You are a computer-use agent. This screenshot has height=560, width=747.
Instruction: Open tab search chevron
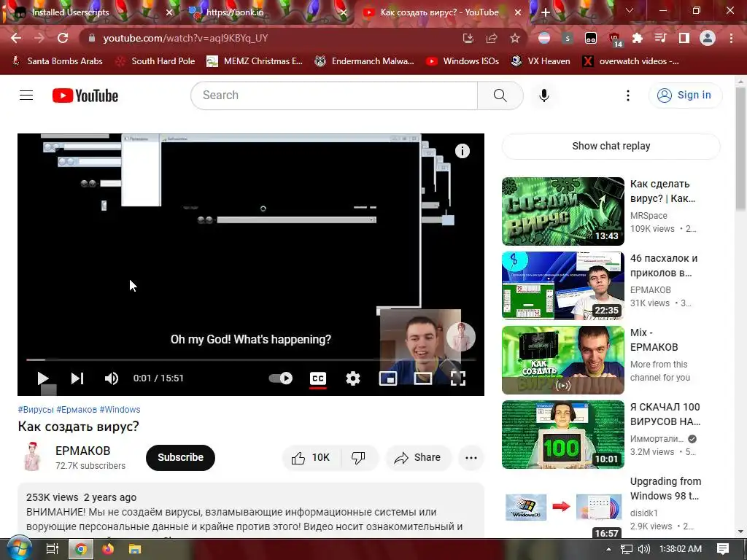(x=630, y=10)
